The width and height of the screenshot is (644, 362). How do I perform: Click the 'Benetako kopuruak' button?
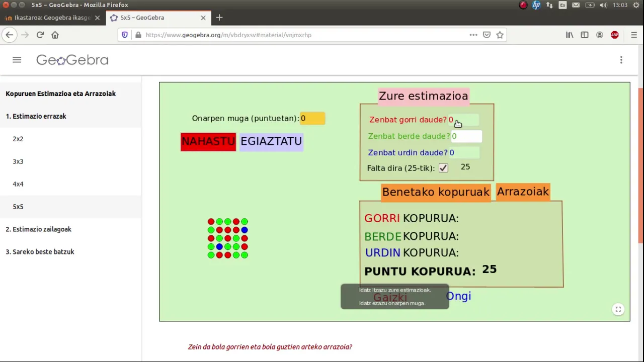pyautogui.click(x=436, y=192)
